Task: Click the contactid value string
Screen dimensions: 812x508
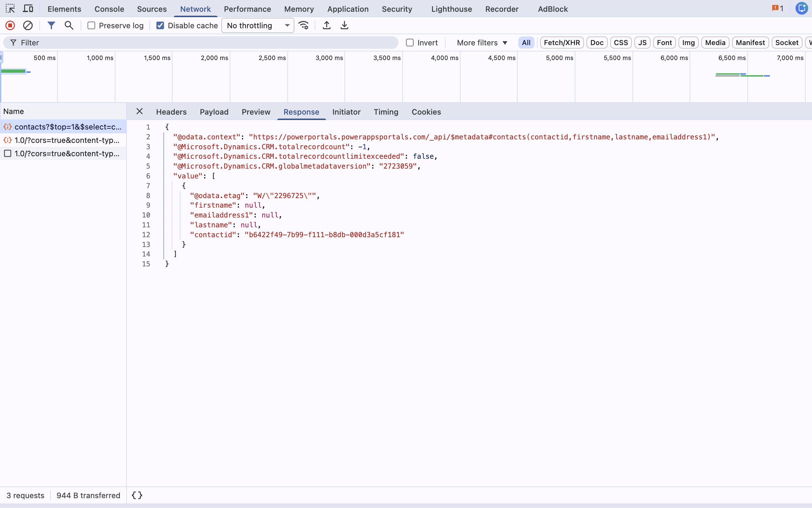Action: click(x=324, y=235)
